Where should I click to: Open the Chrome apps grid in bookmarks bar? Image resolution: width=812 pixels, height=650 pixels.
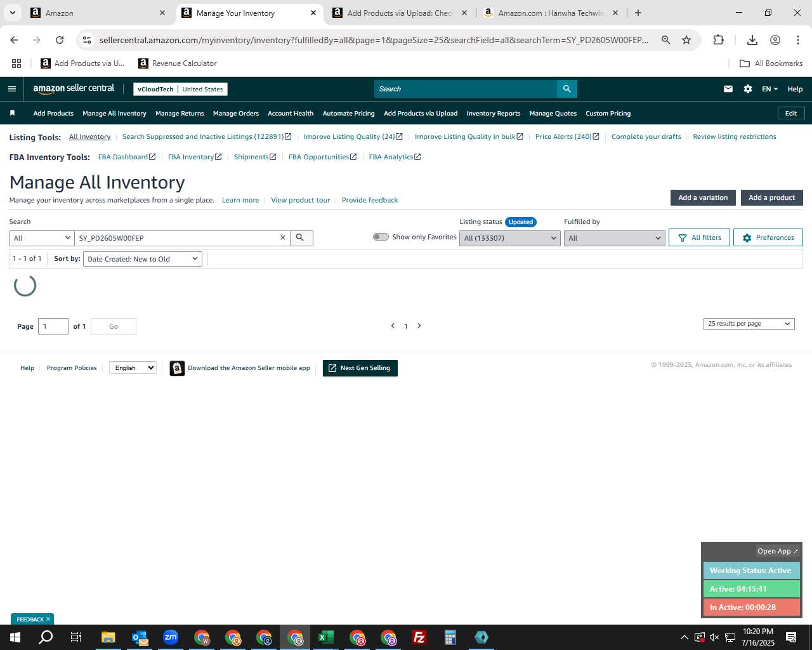16,63
